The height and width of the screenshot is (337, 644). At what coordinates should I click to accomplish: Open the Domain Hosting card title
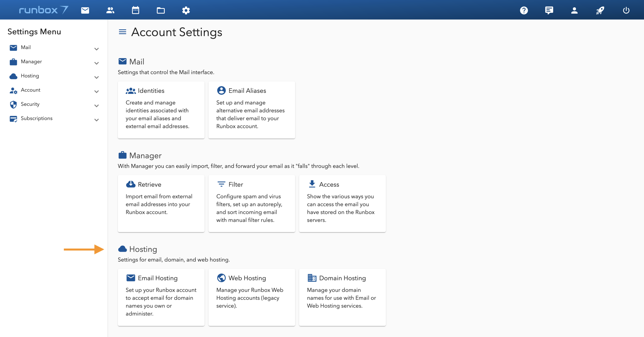click(342, 278)
